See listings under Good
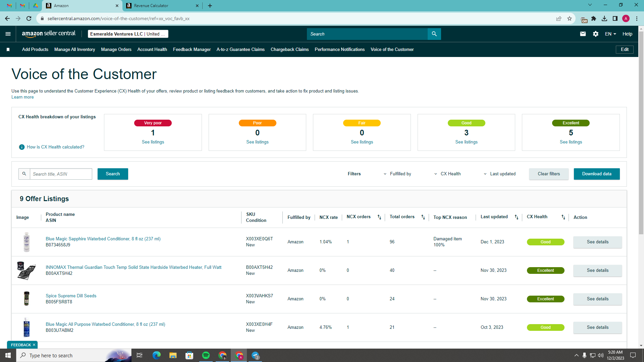 (x=466, y=142)
